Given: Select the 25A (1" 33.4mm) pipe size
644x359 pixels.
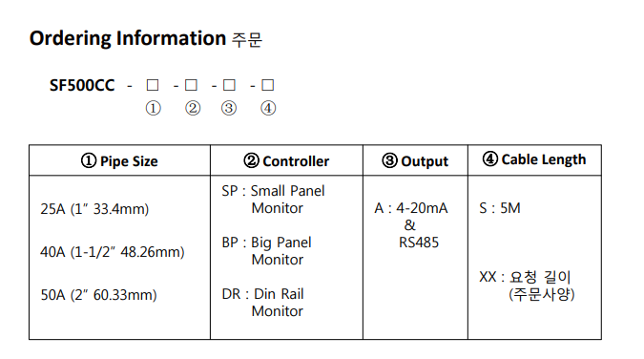Looking at the screenshot, I should (x=94, y=209).
